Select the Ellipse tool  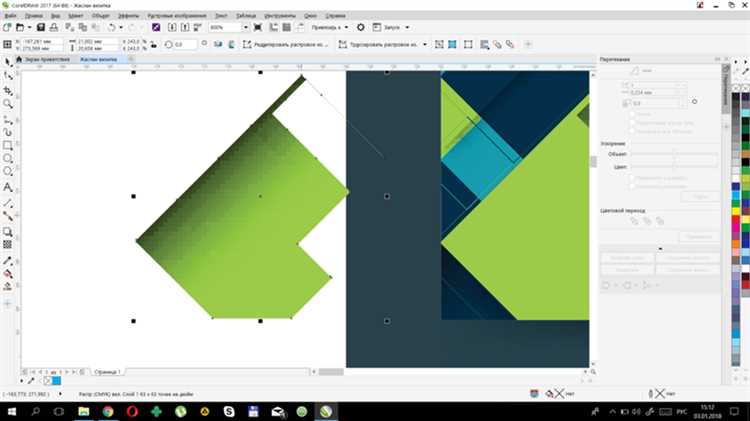(x=8, y=158)
